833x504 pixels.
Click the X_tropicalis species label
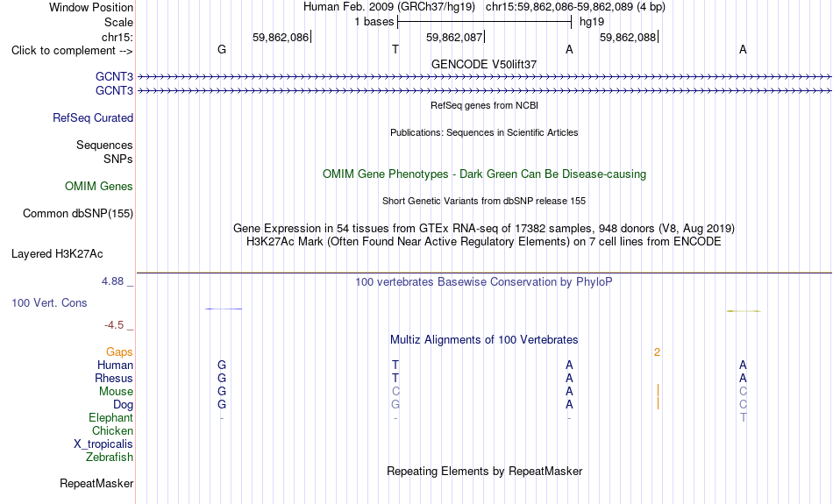(x=103, y=444)
